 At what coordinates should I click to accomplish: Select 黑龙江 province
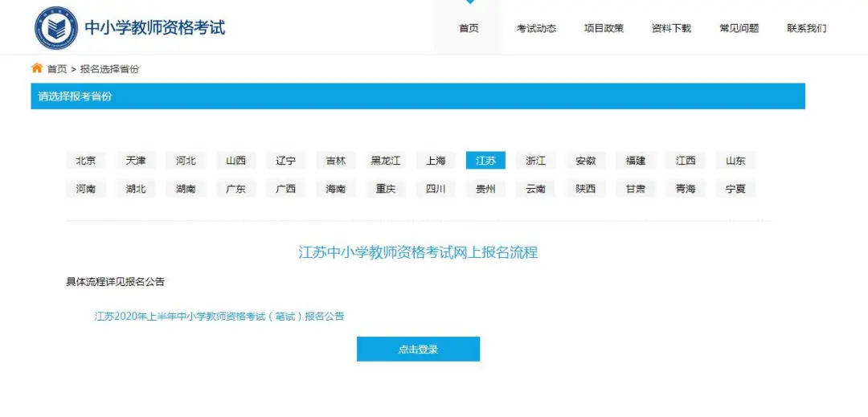(x=386, y=161)
